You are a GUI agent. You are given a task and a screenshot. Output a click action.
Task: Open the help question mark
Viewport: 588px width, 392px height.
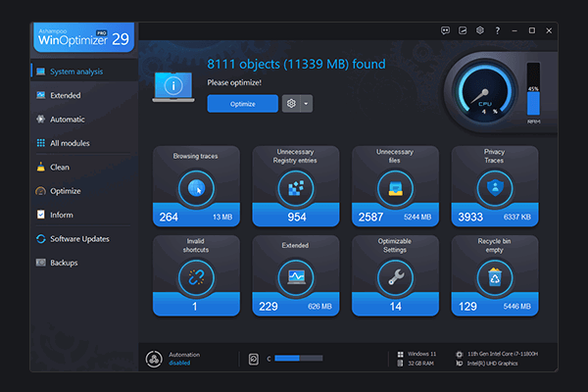pos(497,30)
